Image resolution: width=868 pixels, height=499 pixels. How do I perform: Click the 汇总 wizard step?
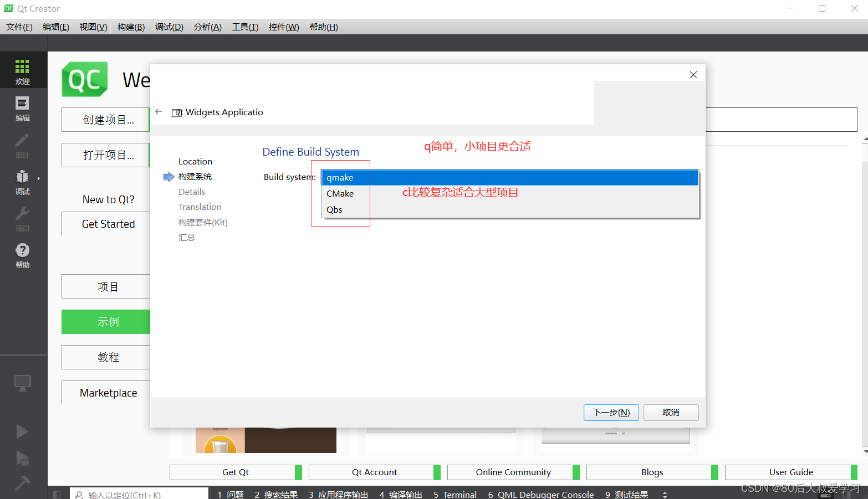pyautogui.click(x=187, y=238)
